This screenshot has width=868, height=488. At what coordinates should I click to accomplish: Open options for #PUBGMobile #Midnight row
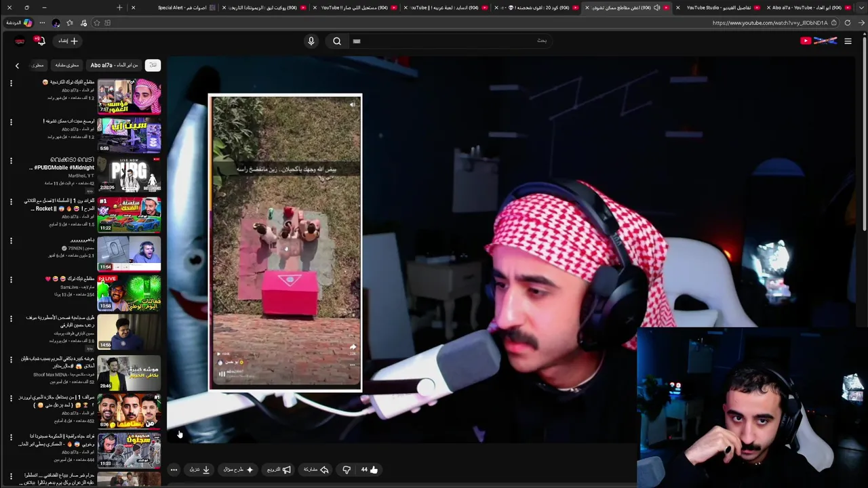click(x=11, y=161)
